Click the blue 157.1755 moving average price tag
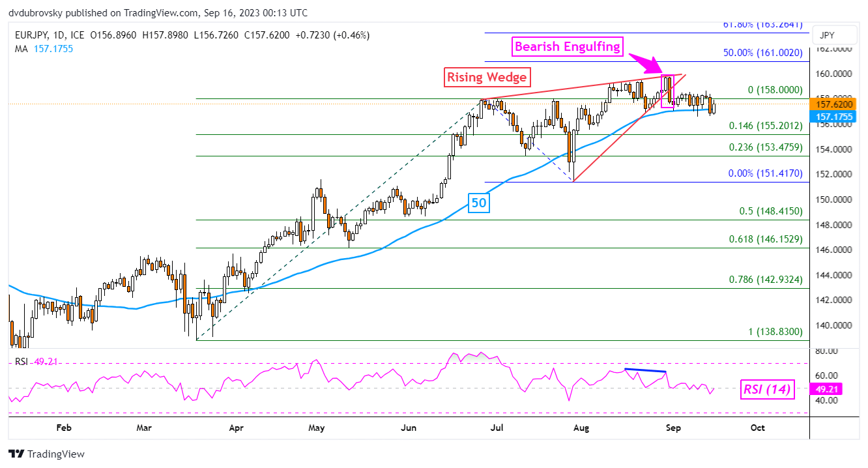 pyautogui.click(x=832, y=115)
